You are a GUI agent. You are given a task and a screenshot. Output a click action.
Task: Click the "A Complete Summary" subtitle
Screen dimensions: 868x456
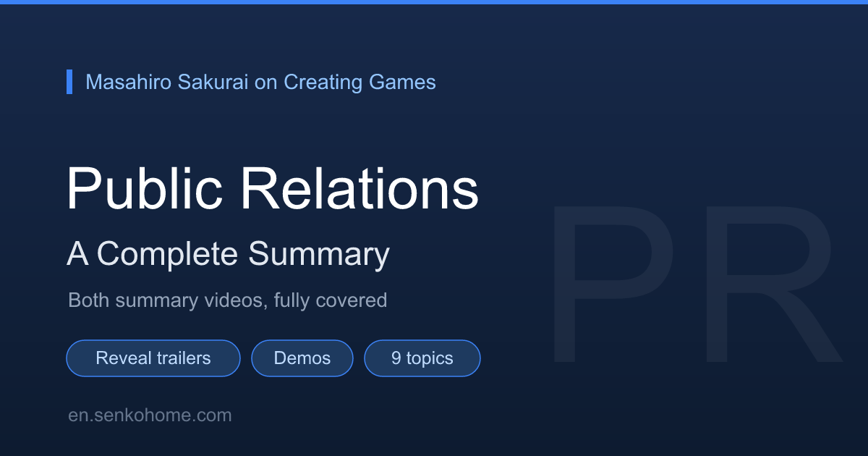click(x=229, y=254)
